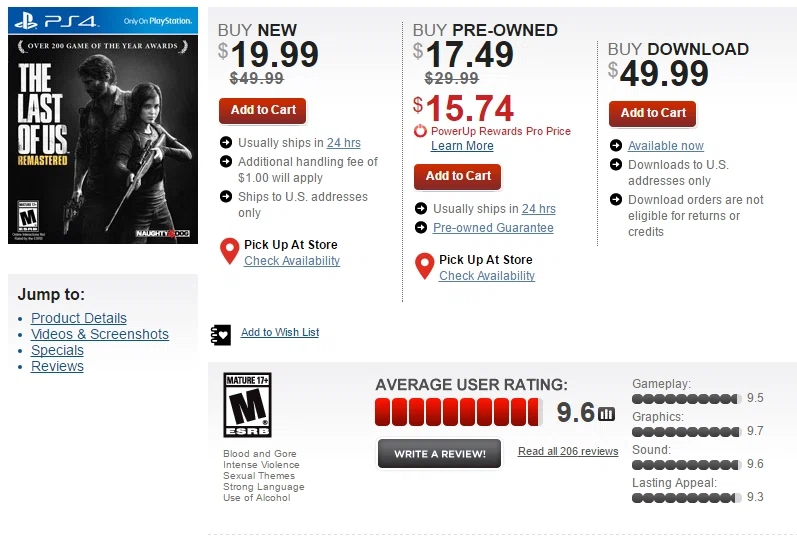Add the new copy for $19.99 to cart
797x539 pixels.
point(263,110)
